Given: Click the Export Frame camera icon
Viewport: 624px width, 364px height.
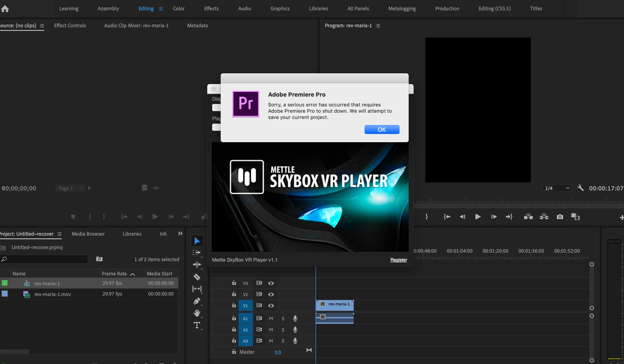Looking at the screenshot, I should [560, 217].
